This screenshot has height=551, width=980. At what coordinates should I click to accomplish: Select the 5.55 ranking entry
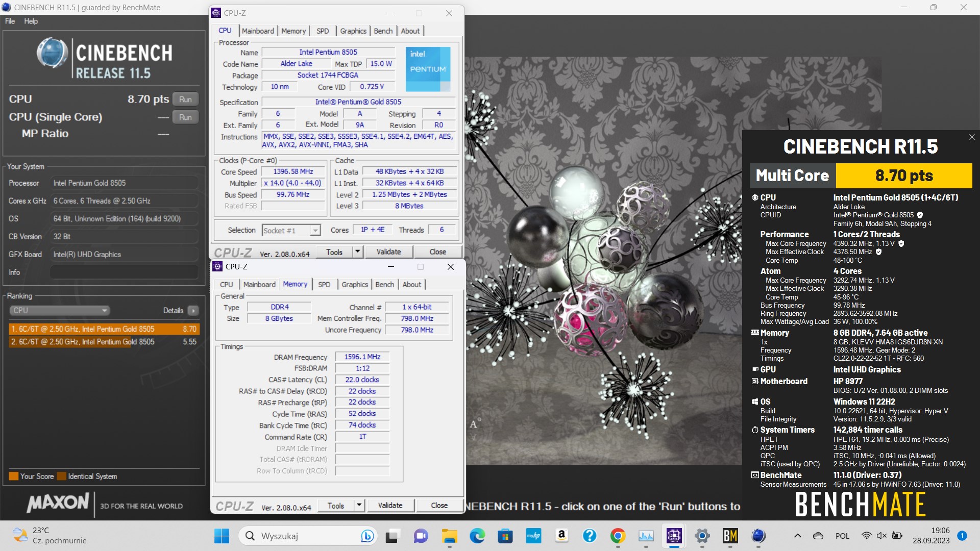coord(104,342)
